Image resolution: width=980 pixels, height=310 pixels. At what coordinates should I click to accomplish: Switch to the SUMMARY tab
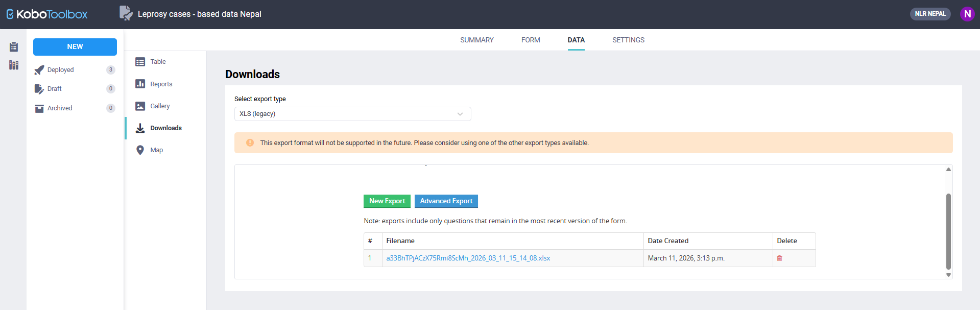coord(476,40)
